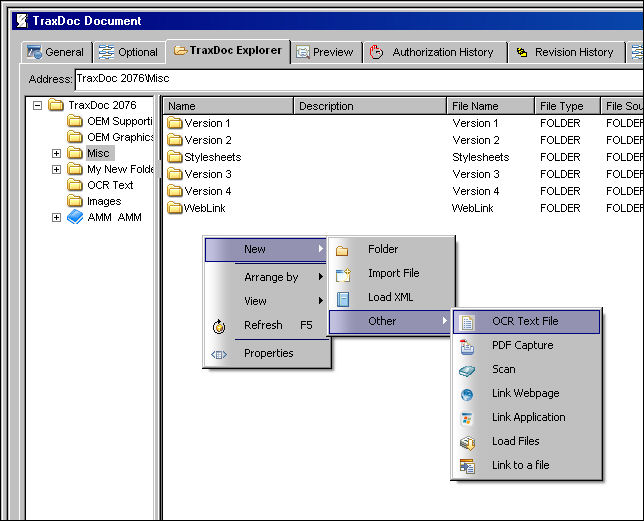Screen dimensions: 644x521
Task: Click FOLDER file type in Version 1 row
Action: 560,123
